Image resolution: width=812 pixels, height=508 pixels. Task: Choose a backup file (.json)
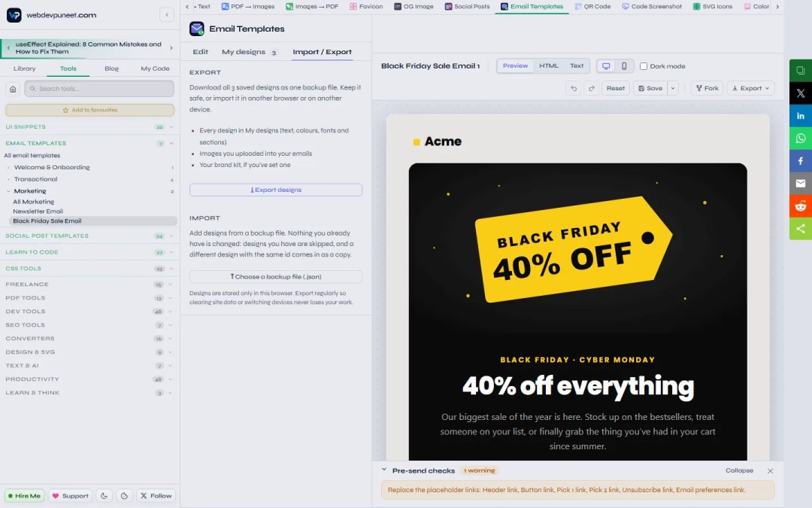point(275,277)
